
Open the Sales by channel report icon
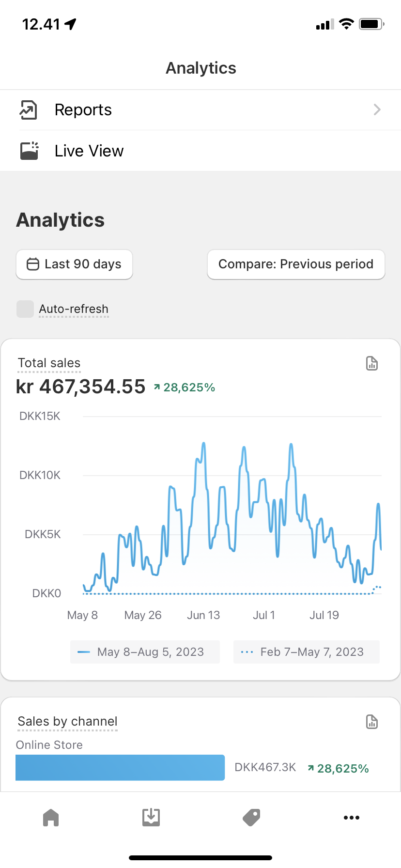371,722
